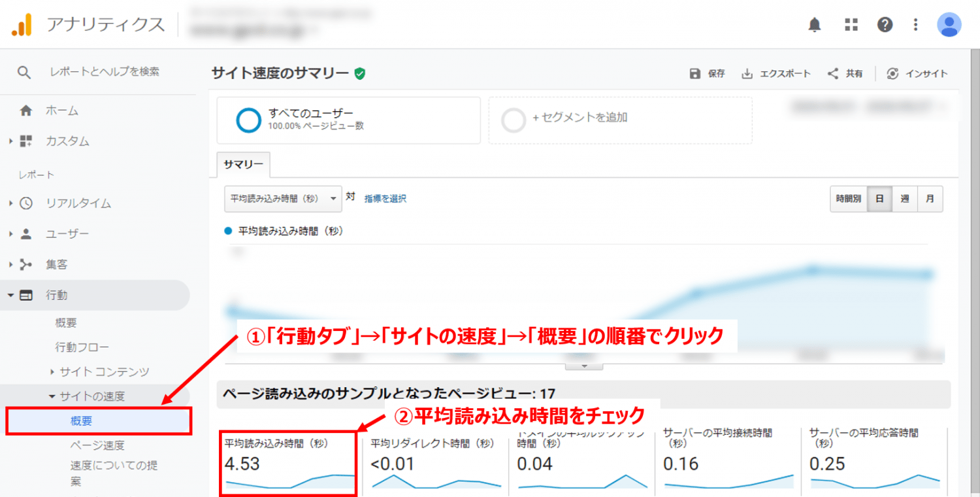The width and height of the screenshot is (980, 497).
Task: Click the 指標を選択 link
Action: point(385,199)
